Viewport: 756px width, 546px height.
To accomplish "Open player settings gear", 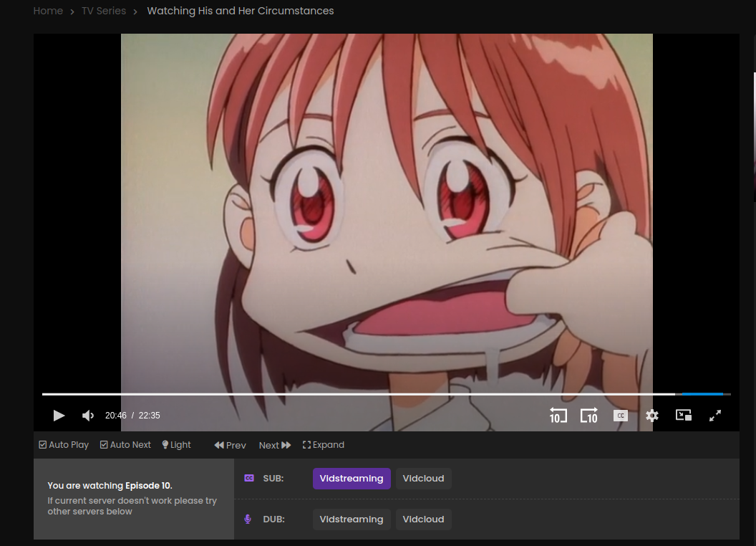I will pos(652,416).
